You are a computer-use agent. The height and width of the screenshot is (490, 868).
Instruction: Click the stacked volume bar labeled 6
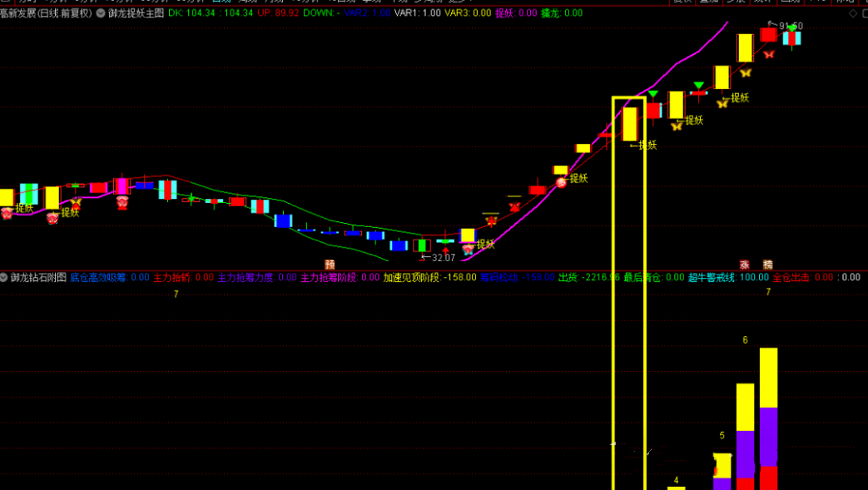point(745,433)
